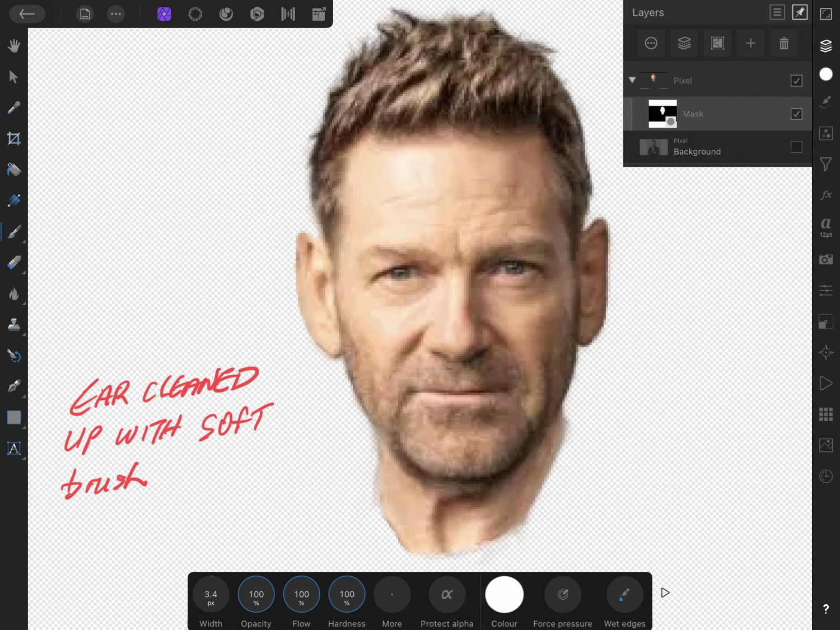Open the white Colour swatch

(x=505, y=595)
